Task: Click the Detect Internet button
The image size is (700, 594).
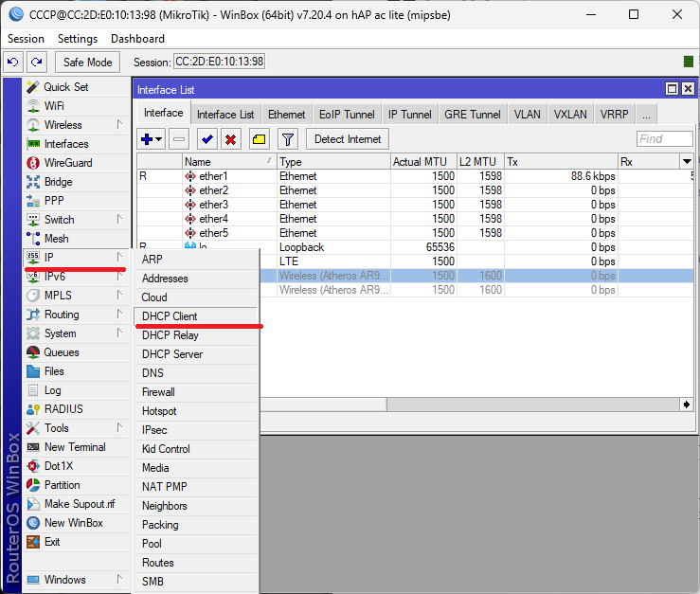Action: [348, 139]
